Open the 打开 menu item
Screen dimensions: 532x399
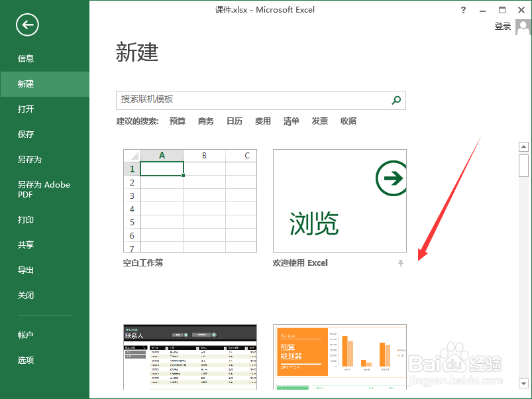click(x=26, y=109)
